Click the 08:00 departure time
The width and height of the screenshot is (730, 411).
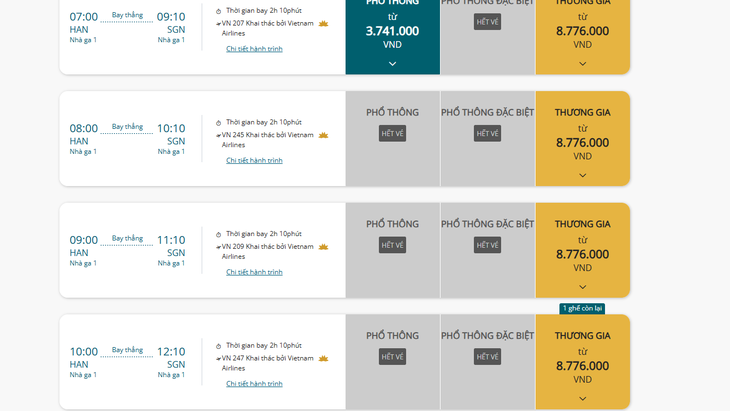click(84, 128)
